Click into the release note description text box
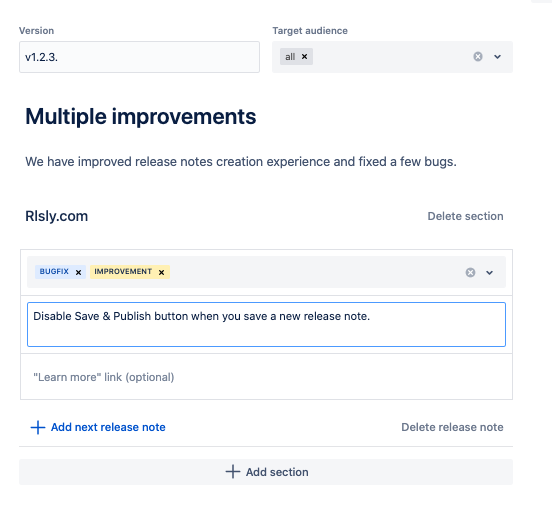The height and width of the screenshot is (513, 552). 266,324
